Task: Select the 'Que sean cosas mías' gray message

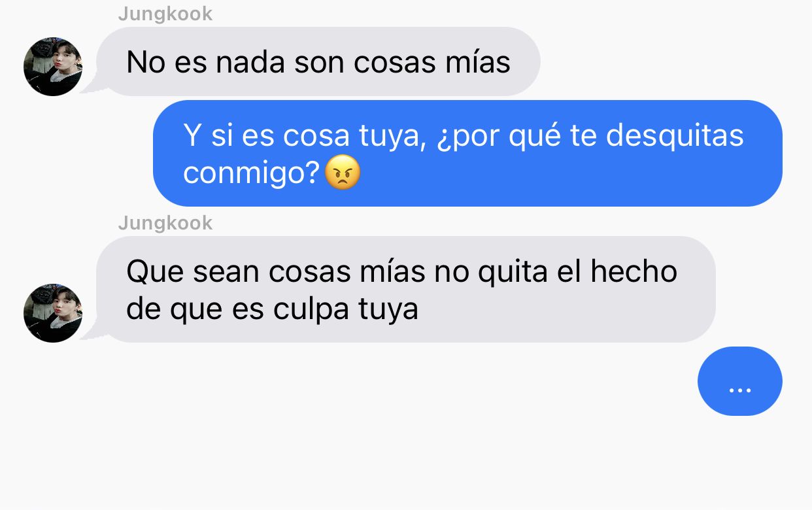Action: (x=406, y=289)
